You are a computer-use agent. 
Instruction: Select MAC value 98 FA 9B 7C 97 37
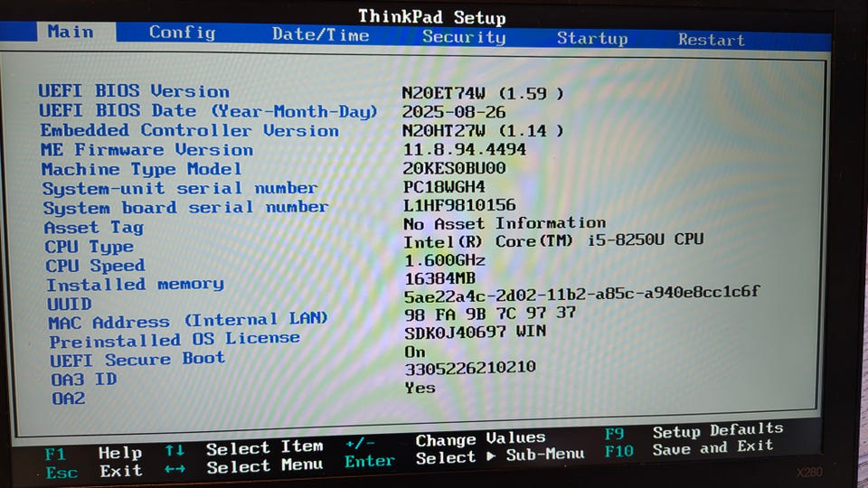pyautogui.click(x=490, y=314)
